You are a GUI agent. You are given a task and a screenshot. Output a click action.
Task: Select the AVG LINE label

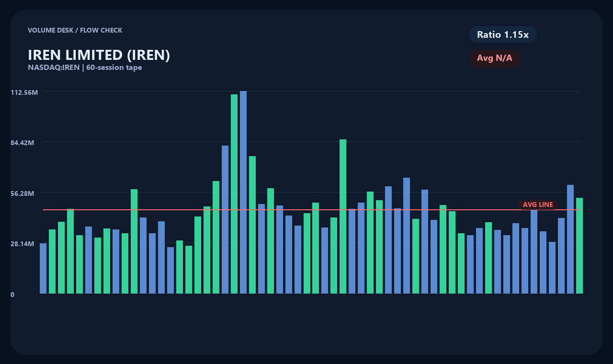click(x=538, y=205)
